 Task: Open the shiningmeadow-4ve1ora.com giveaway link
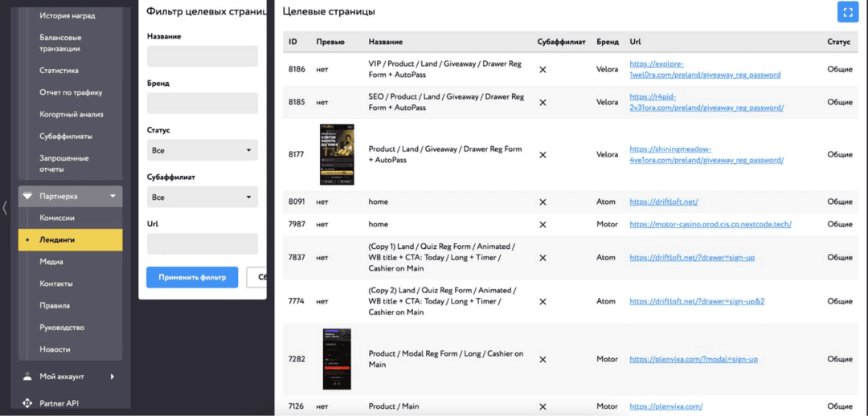tap(706, 154)
